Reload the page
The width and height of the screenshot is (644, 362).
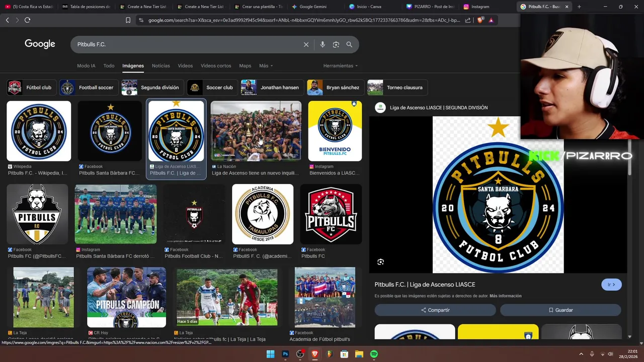(27, 20)
